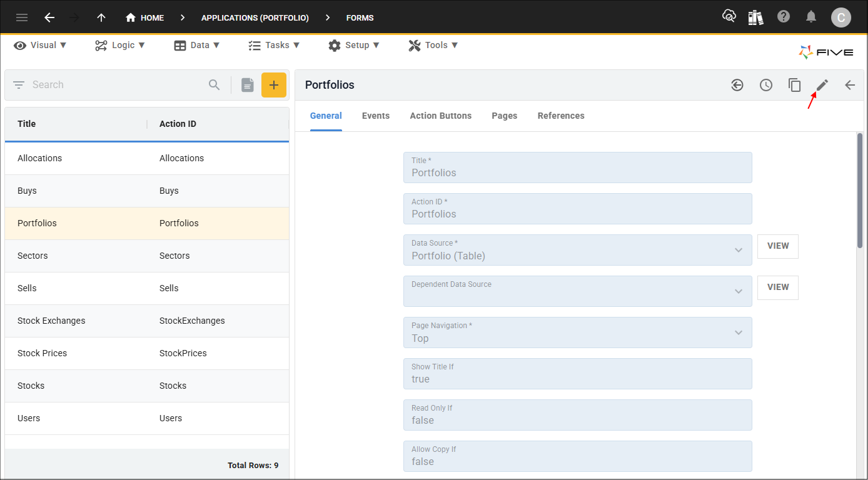This screenshot has width=868, height=480.
Task: Click the pencil Edit icon for Portfolios
Action: 822,85
